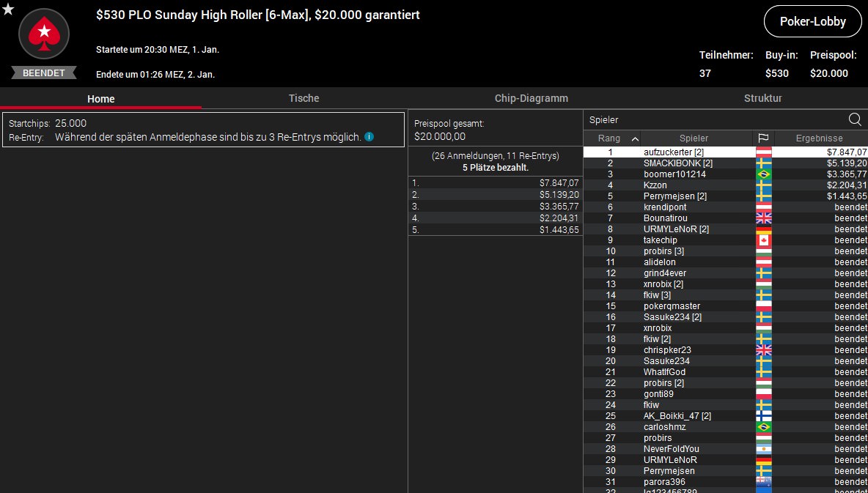This screenshot has width=868, height=493.
Task: Click the flag column header icon
Action: click(x=763, y=138)
